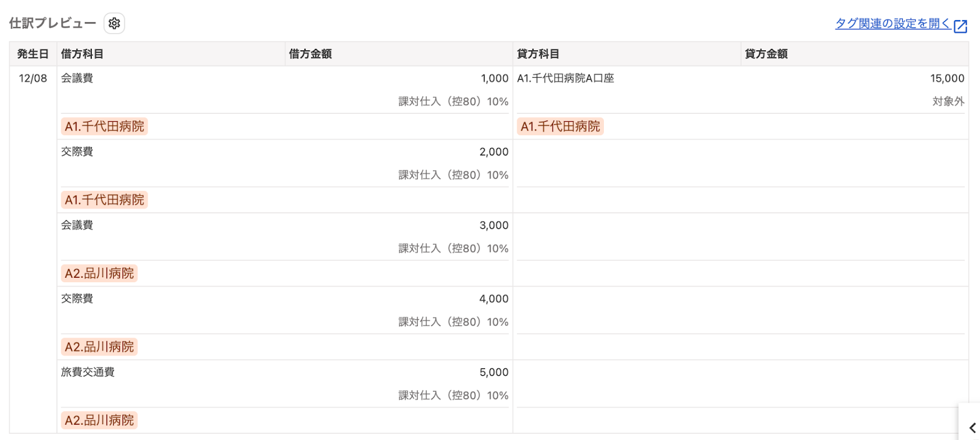
Task: Click the 対象外 tax label
Action: (x=948, y=102)
